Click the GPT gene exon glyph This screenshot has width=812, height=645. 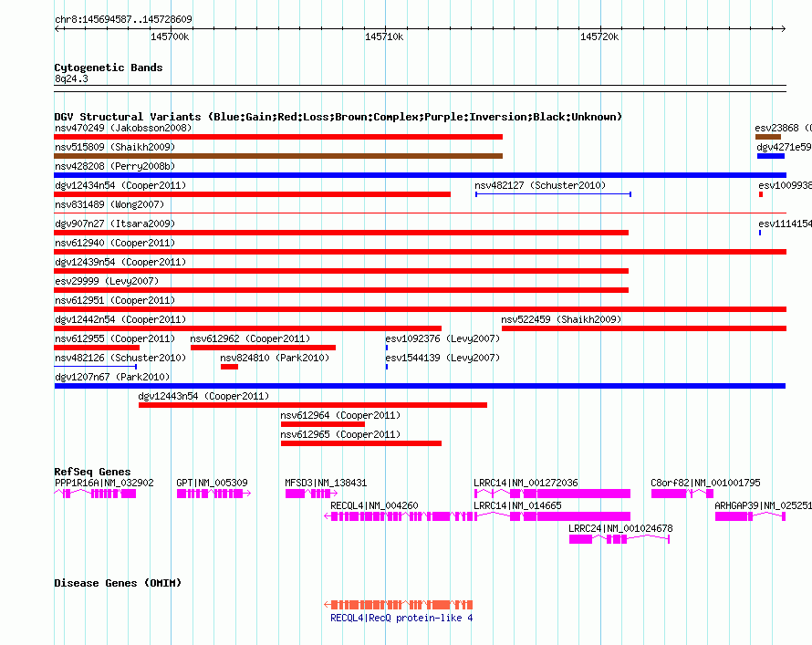pos(213,494)
